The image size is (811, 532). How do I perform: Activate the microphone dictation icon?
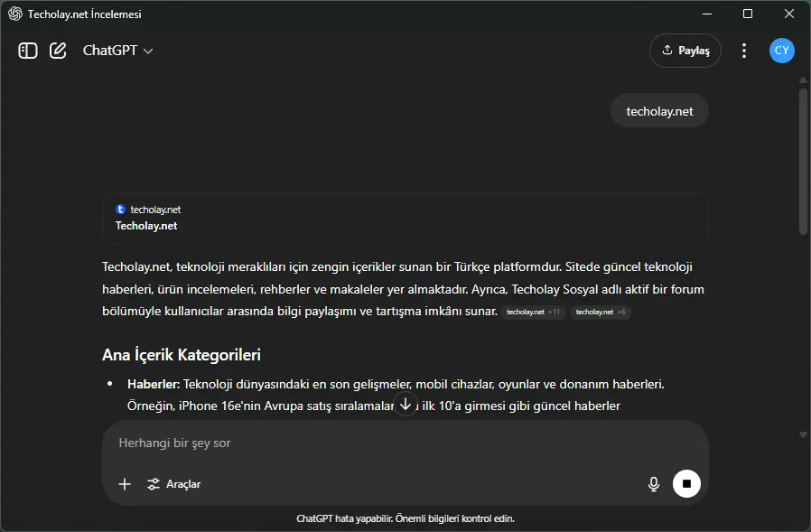tap(654, 484)
